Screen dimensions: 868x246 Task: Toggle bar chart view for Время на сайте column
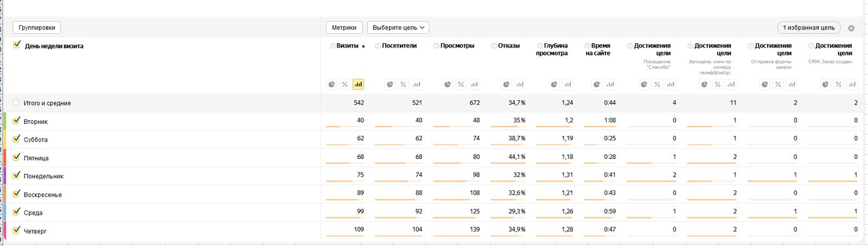tap(610, 85)
